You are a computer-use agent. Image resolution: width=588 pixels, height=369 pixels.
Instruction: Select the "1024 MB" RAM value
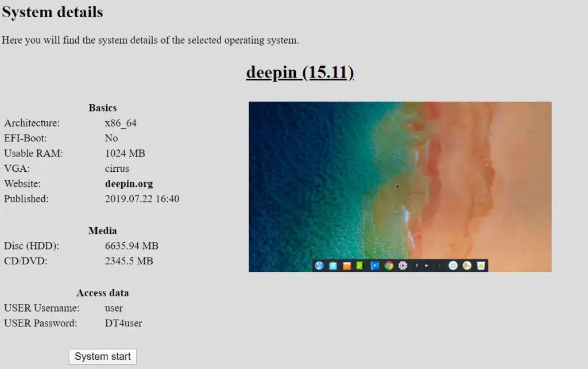125,153
